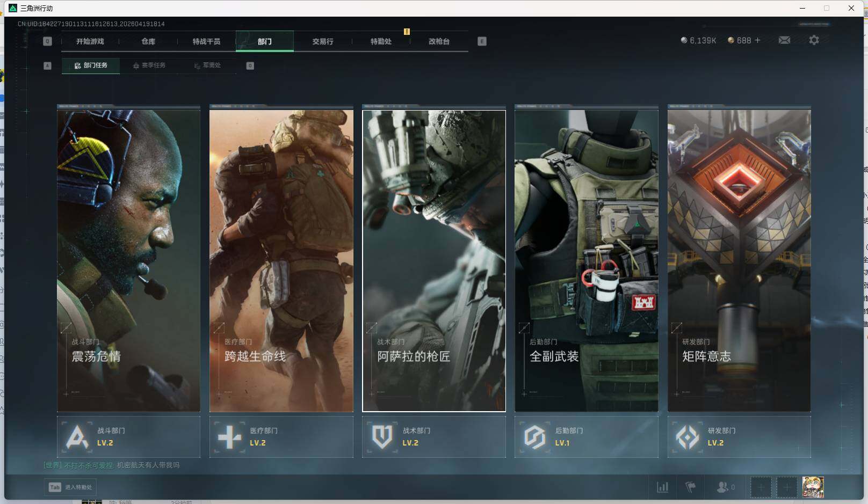Click the D key hint icon
The image size is (868, 504).
coord(250,65)
